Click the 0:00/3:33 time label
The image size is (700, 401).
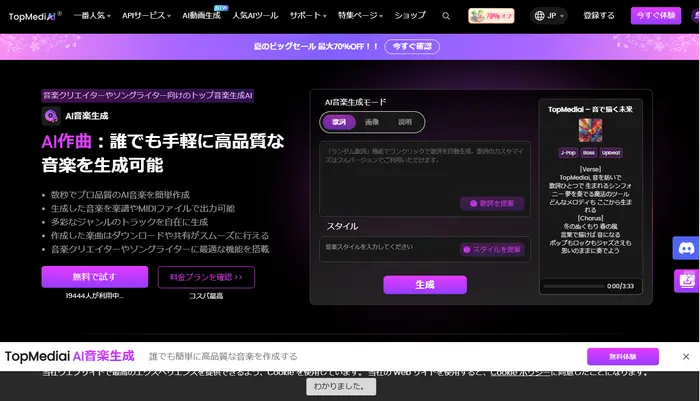tap(621, 286)
